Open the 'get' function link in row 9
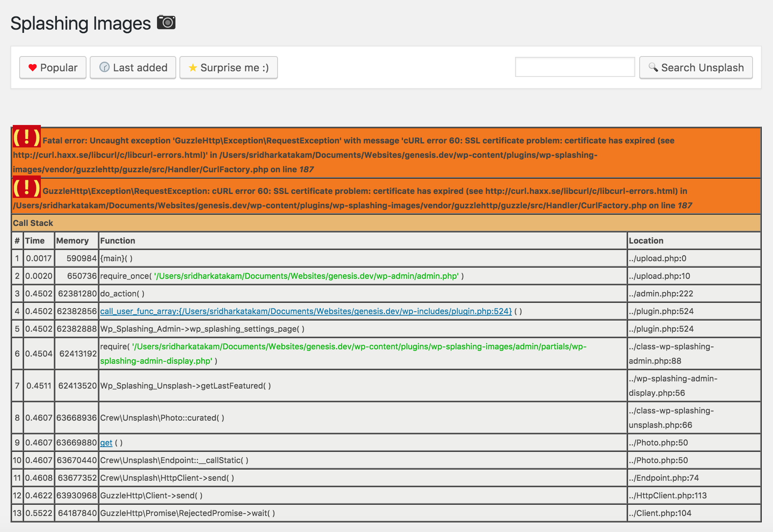Screen dimensions: 773x532 (x=106, y=443)
